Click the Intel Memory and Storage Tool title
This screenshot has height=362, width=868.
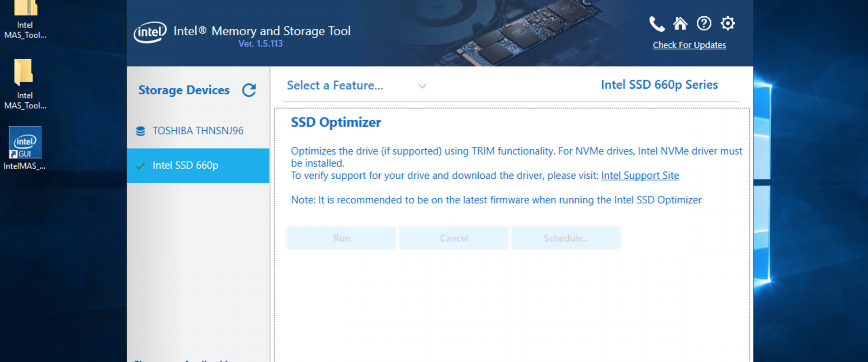pyautogui.click(x=262, y=31)
